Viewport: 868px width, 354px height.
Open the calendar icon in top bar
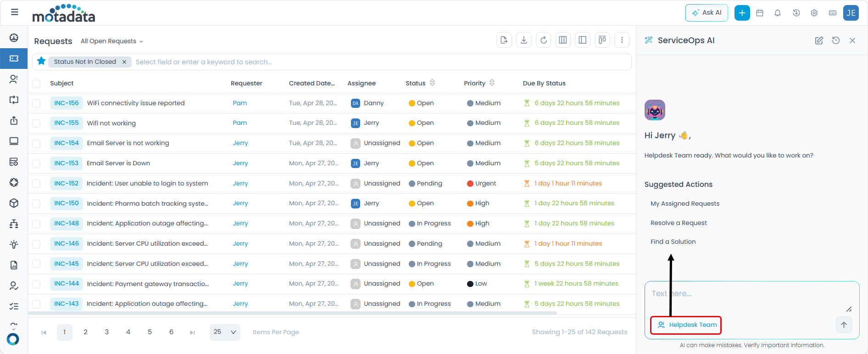(760, 13)
